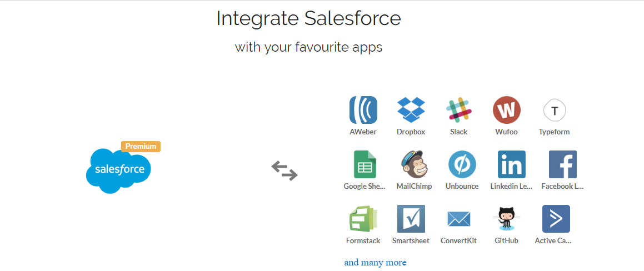This screenshot has height=271, width=644.
Task: Click the AWeber app icon
Action: pyautogui.click(x=363, y=110)
